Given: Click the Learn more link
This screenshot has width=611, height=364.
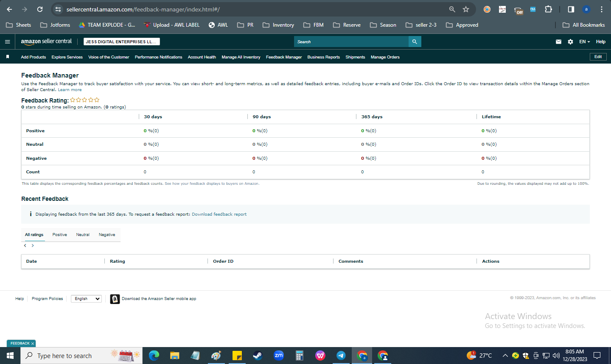Looking at the screenshot, I should point(70,90).
